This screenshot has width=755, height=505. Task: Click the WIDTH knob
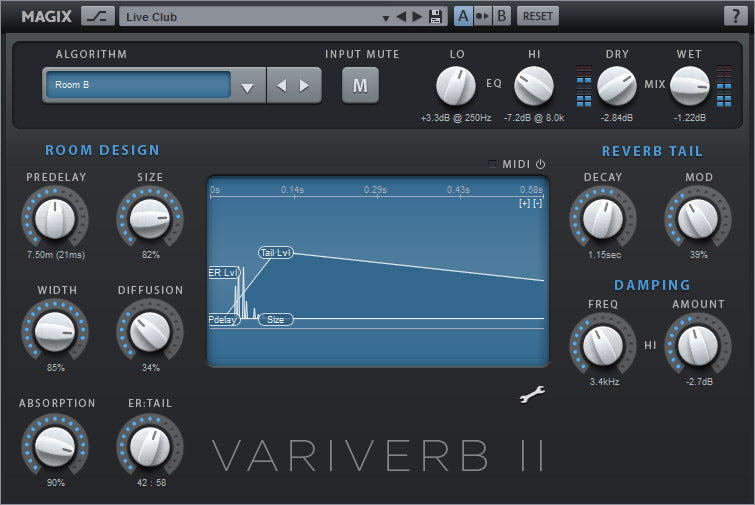pos(55,332)
